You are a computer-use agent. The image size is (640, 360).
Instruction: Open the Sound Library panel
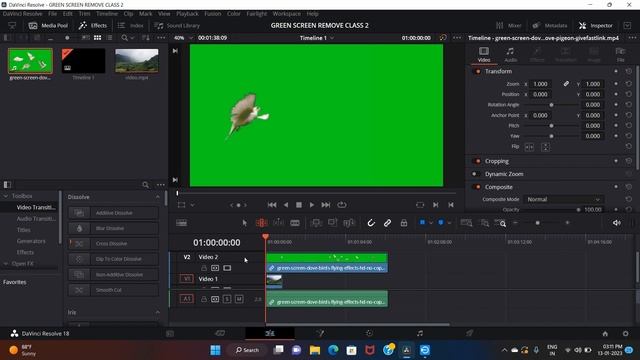[177, 25]
